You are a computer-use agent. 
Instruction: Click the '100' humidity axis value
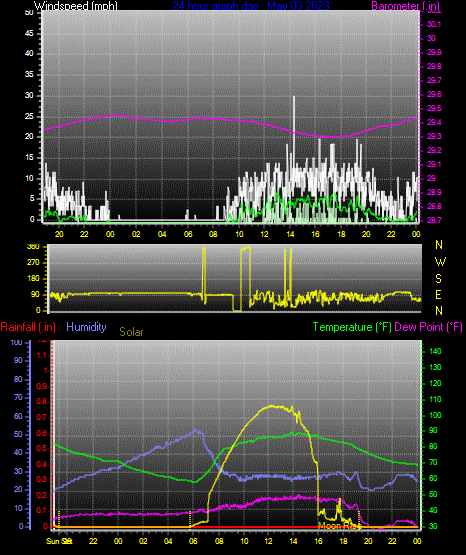[x=16, y=342]
